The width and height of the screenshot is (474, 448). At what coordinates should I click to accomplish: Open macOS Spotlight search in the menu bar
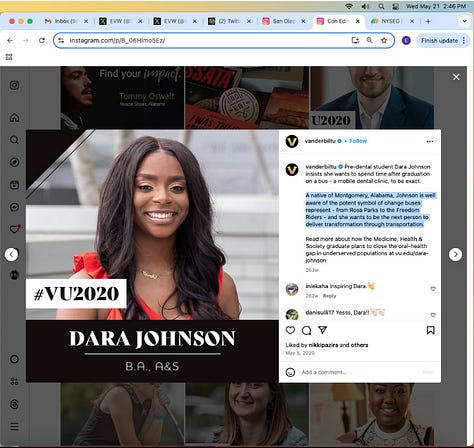[x=381, y=6]
